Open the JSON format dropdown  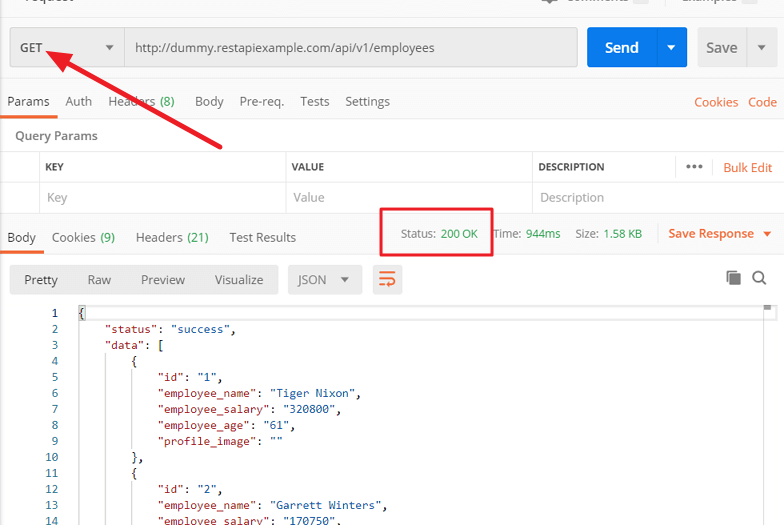324,280
